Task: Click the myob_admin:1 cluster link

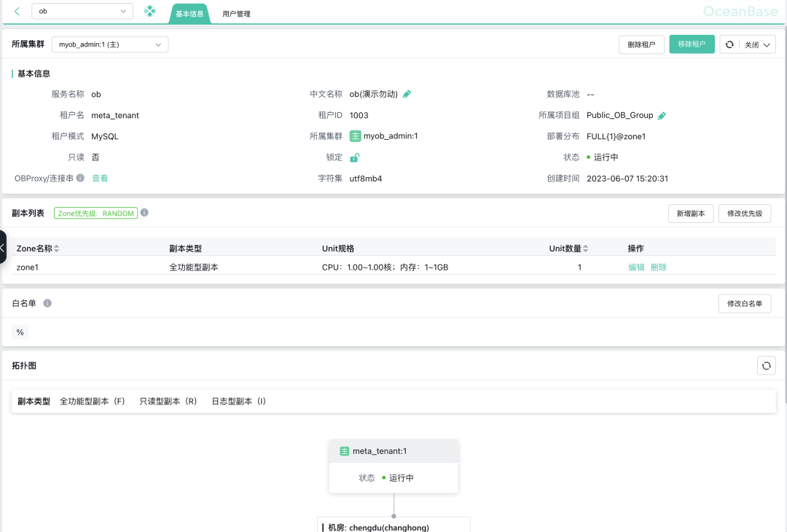Action: pos(391,136)
